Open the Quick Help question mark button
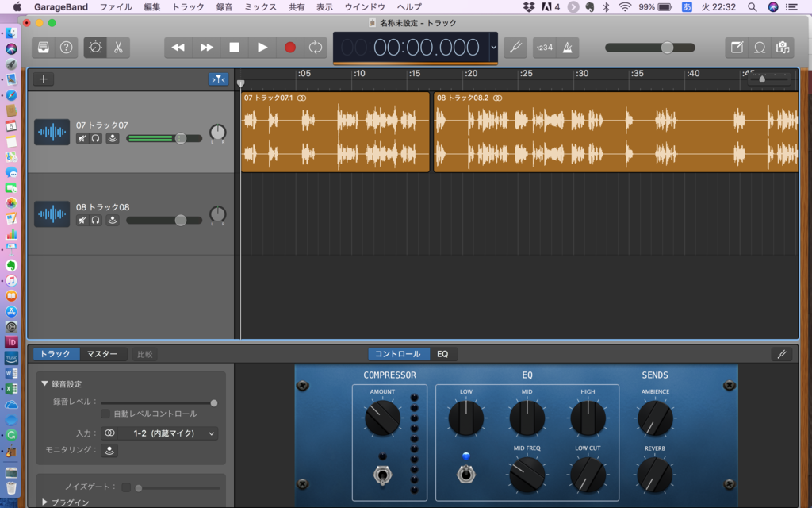The height and width of the screenshot is (508, 812). (67, 48)
